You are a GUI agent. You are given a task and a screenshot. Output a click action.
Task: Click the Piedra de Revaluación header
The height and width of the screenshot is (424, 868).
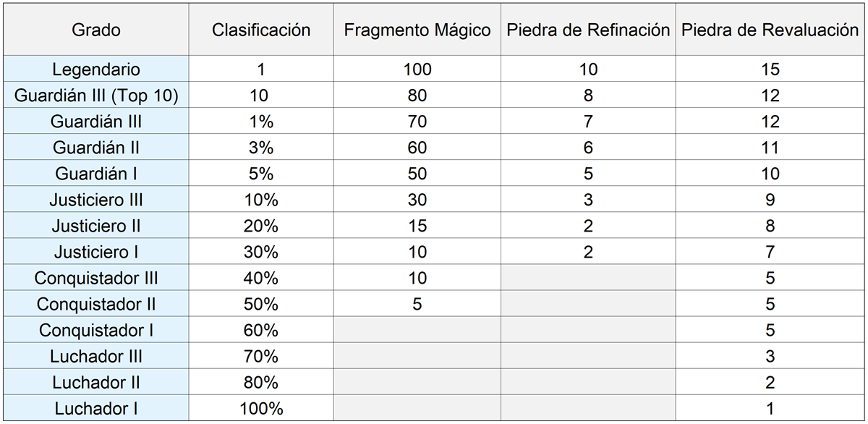[770, 30]
